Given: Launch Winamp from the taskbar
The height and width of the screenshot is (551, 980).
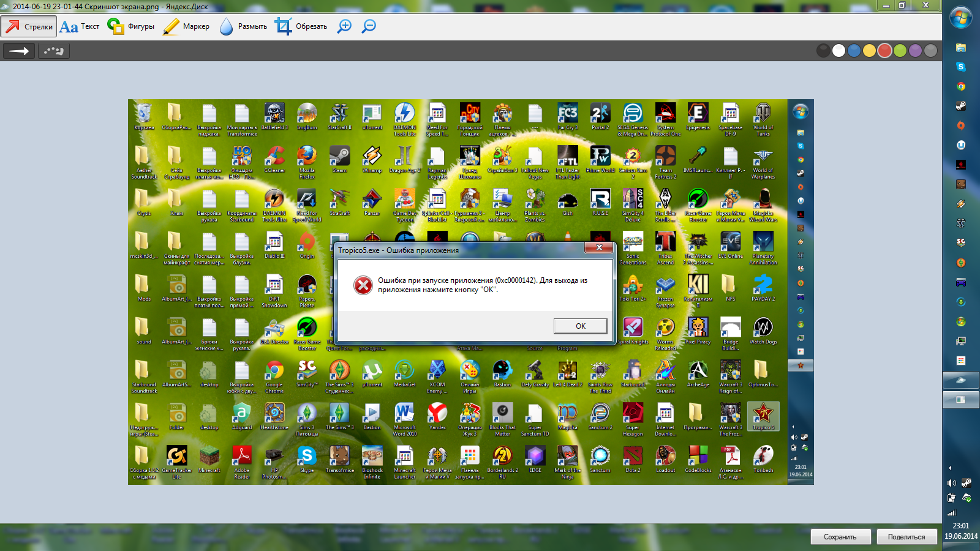Looking at the screenshot, I should coord(961,204).
